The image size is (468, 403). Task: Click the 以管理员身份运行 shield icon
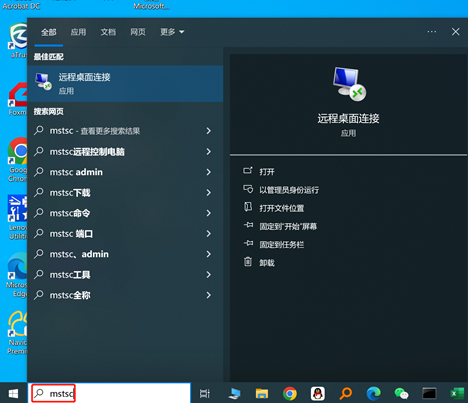coord(248,189)
